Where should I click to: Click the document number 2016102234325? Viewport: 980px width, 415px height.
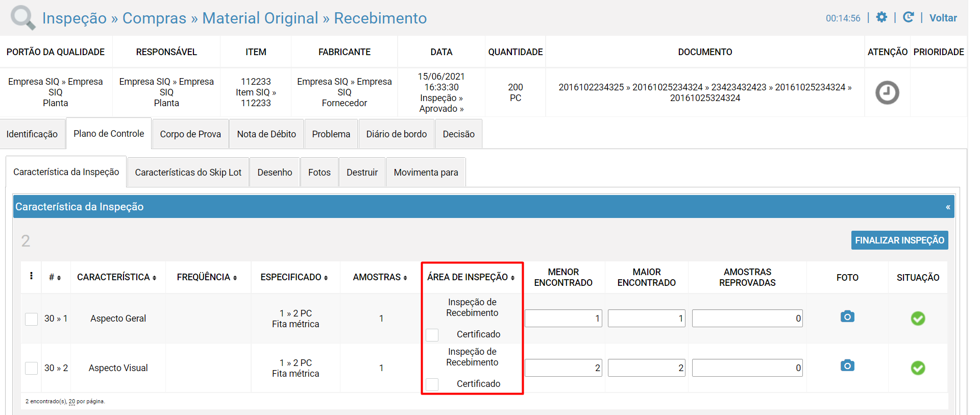pyautogui.click(x=591, y=87)
